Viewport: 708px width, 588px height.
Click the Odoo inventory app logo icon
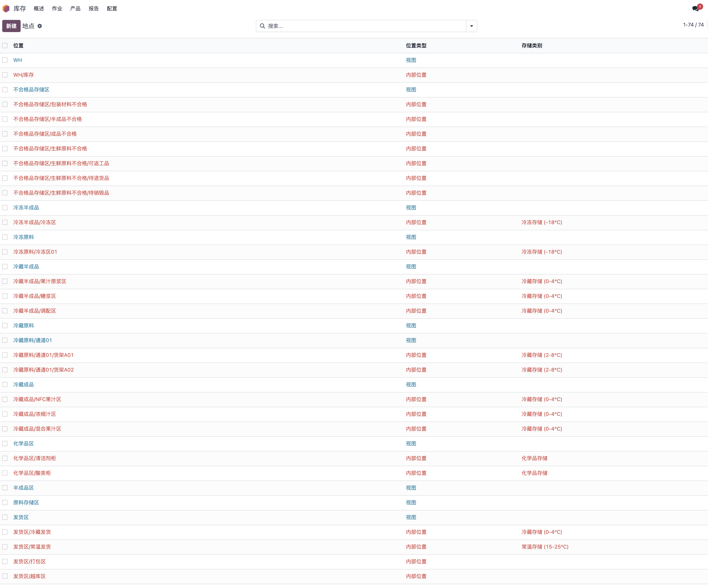coord(6,8)
